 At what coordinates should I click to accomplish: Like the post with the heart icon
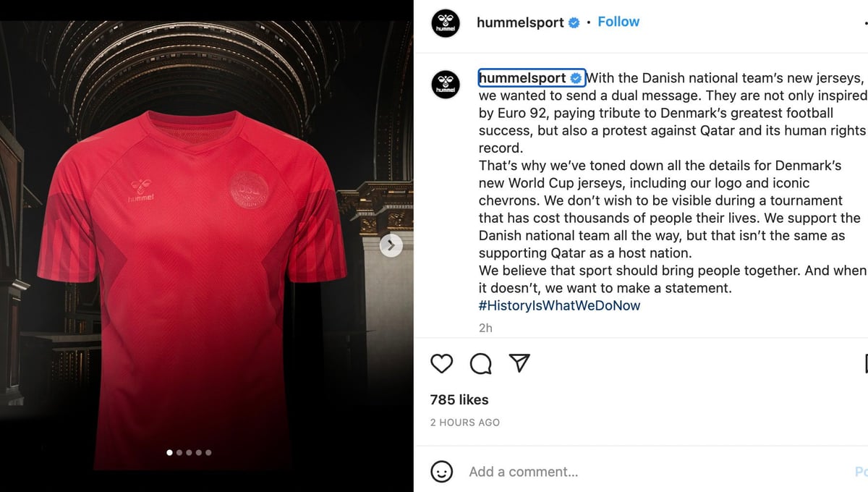coord(441,363)
